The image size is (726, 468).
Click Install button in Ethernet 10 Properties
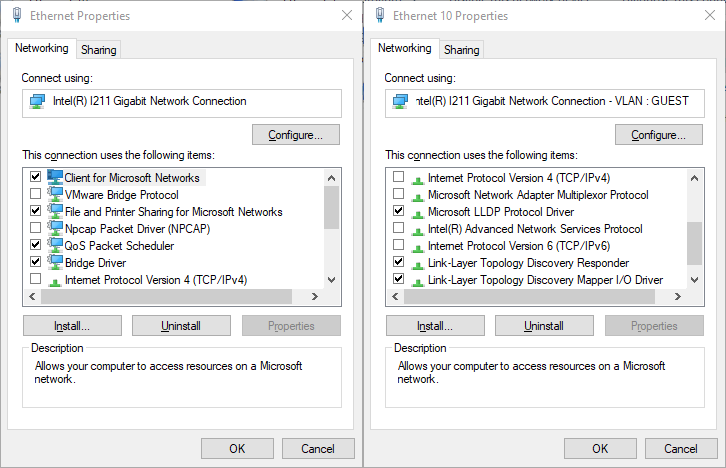point(435,326)
